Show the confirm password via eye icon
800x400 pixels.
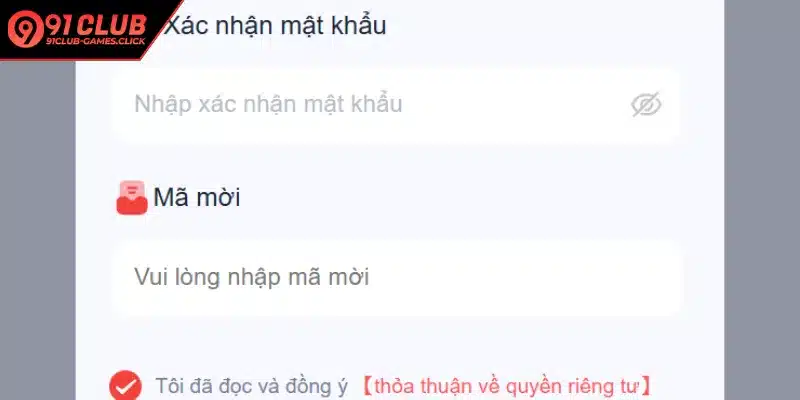pos(646,105)
